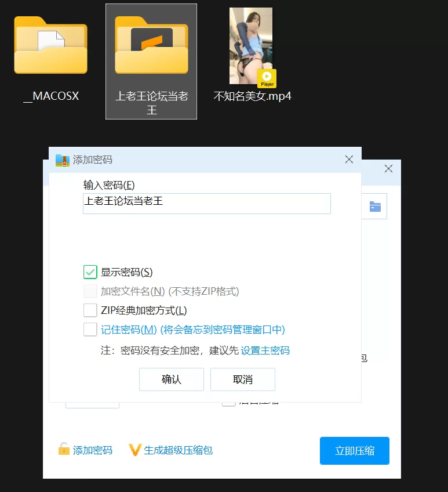448x492 pixels.
Task: Click the greyed-out 加密文件名 checkbox
Action: (x=90, y=291)
